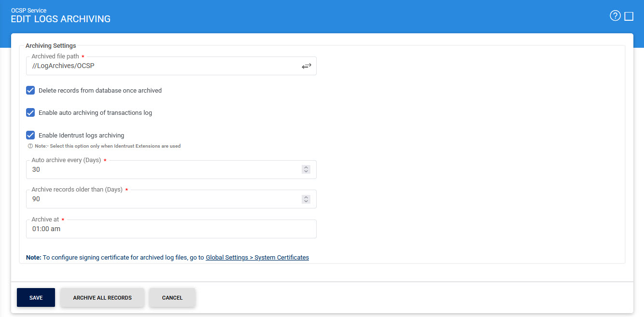Focus the Auto archive every (Days) field
Screen dimensions: 644x317
point(162,170)
